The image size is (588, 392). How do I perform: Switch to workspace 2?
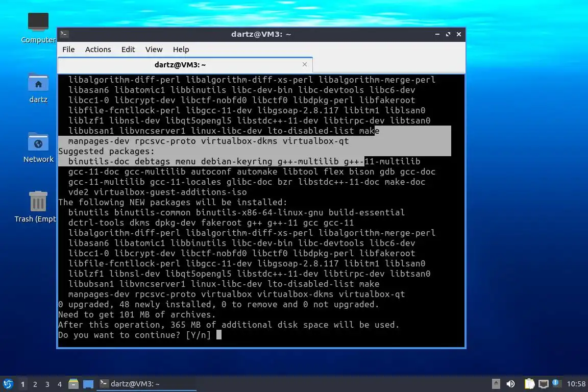35,384
